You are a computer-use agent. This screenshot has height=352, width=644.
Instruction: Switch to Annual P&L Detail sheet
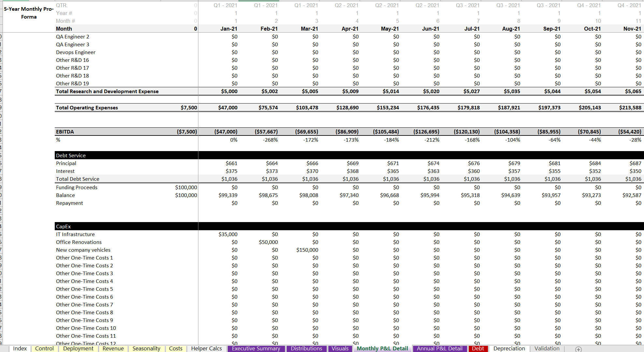(x=439, y=348)
